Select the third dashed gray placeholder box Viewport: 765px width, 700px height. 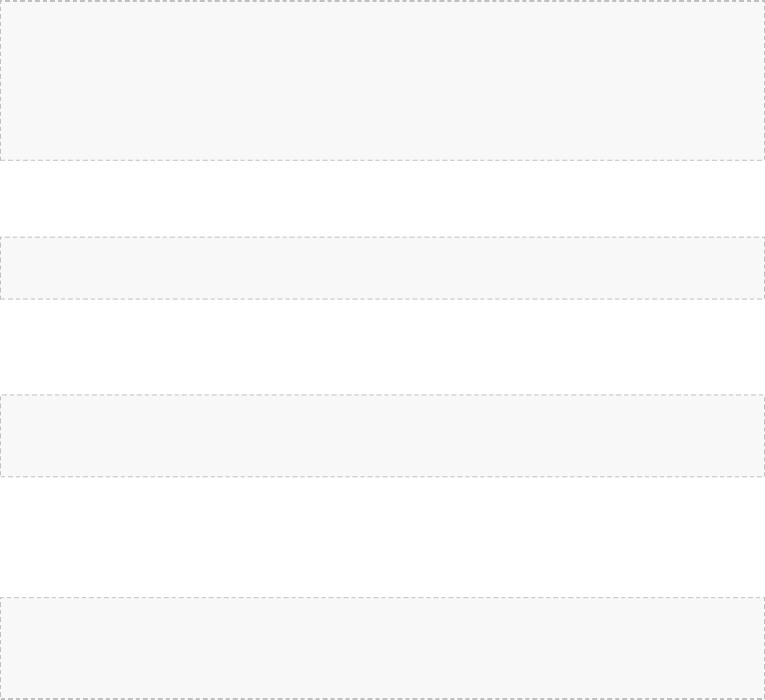coord(382,435)
